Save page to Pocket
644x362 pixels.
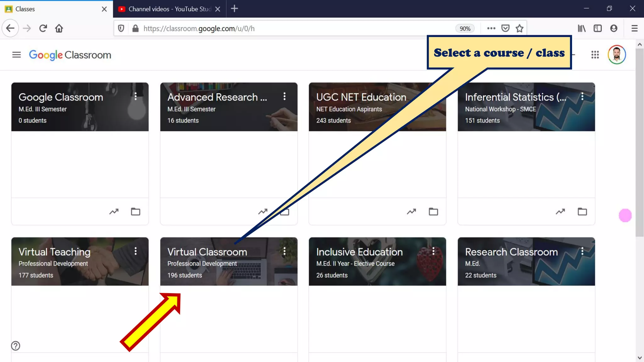point(505,28)
